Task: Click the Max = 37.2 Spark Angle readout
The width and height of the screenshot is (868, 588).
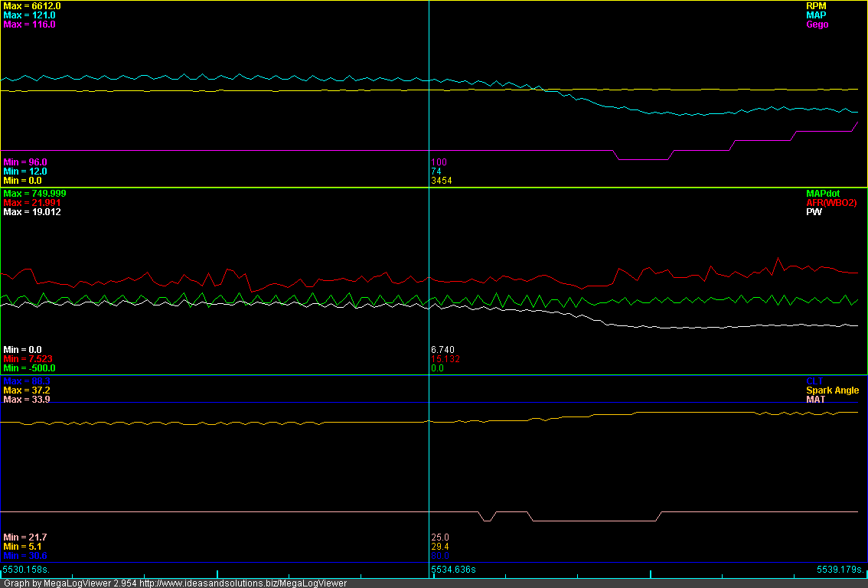Action: point(27,390)
